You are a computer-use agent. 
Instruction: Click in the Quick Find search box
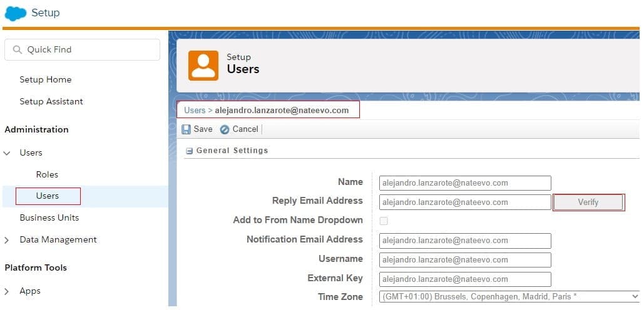pos(88,49)
